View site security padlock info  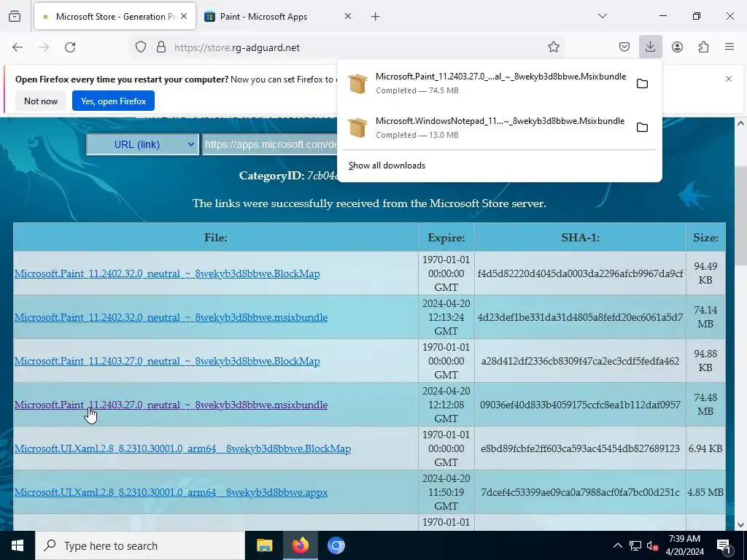(161, 47)
